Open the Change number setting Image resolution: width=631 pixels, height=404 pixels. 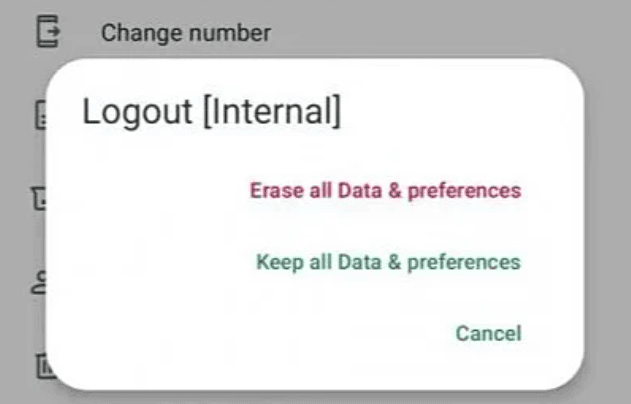(x=185, y=33)
